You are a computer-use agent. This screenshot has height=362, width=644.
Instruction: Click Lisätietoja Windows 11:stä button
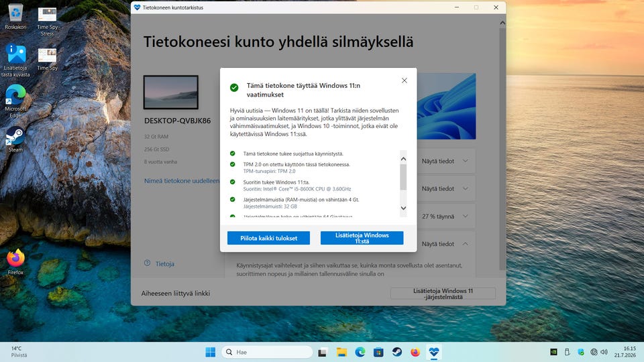[362, 238]
